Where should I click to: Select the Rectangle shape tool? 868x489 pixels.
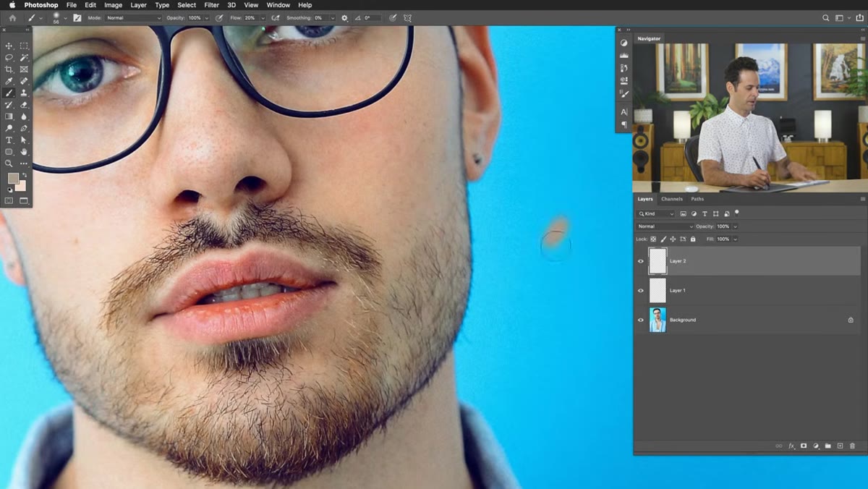point(9,152)
